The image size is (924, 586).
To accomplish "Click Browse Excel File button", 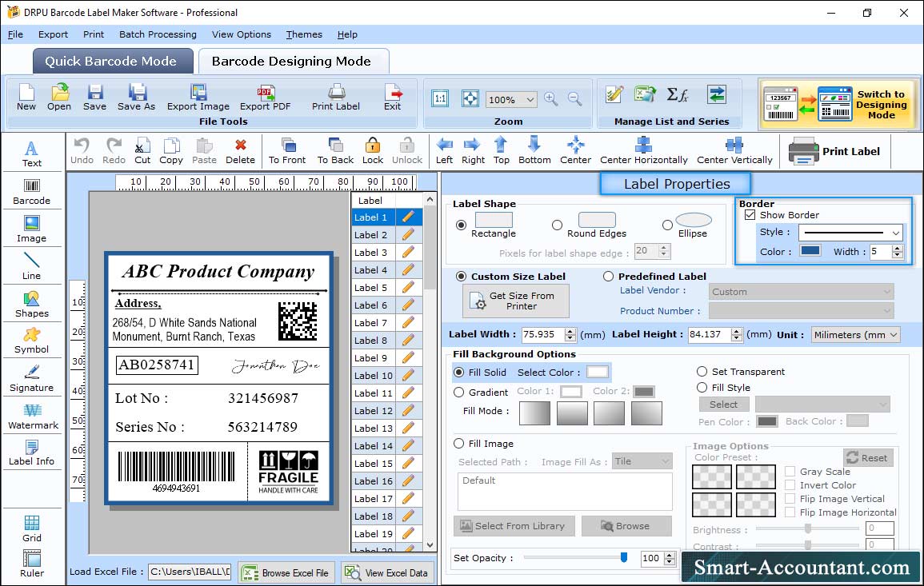I will click(x=287, y=572).
